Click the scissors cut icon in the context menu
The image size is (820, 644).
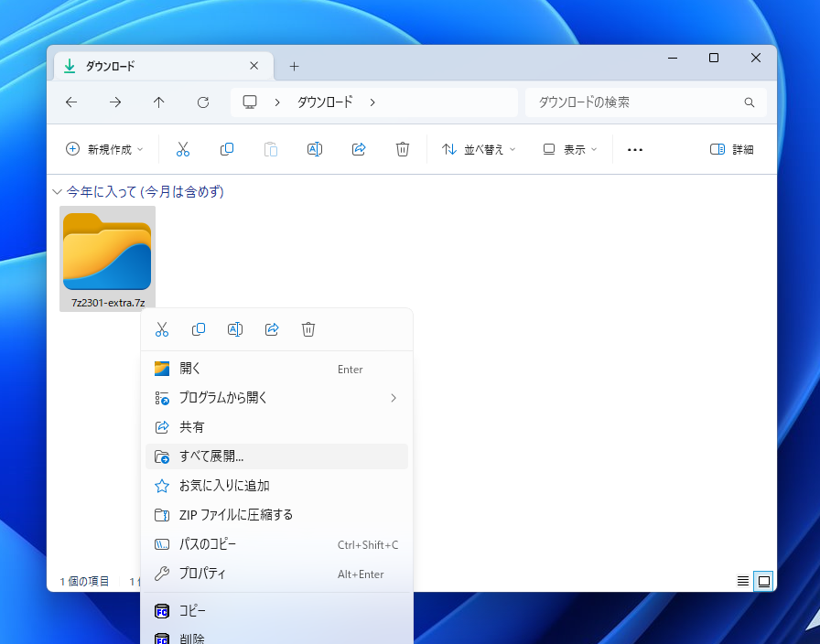(x=162, y=328)
